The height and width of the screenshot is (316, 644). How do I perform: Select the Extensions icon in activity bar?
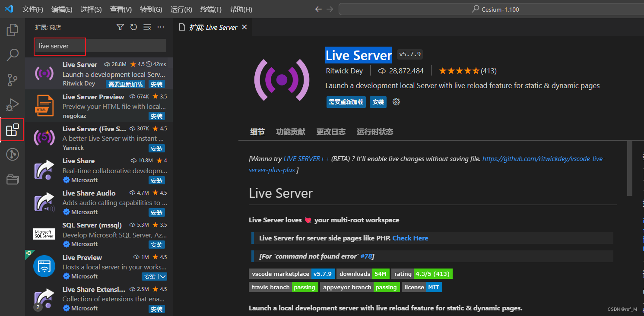12,130
